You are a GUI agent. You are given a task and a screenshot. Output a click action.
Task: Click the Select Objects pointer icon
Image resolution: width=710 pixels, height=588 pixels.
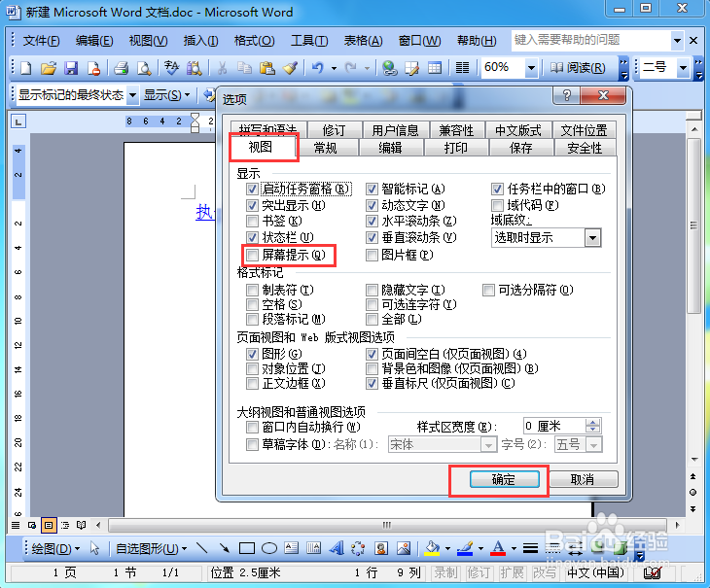click(94, 549)
